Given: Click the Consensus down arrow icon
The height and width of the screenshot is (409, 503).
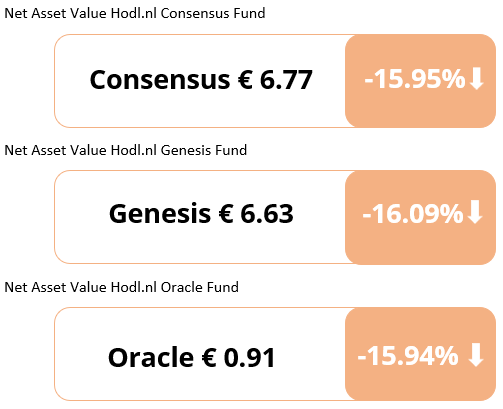Looking at the screenshot, I should 476,79.
